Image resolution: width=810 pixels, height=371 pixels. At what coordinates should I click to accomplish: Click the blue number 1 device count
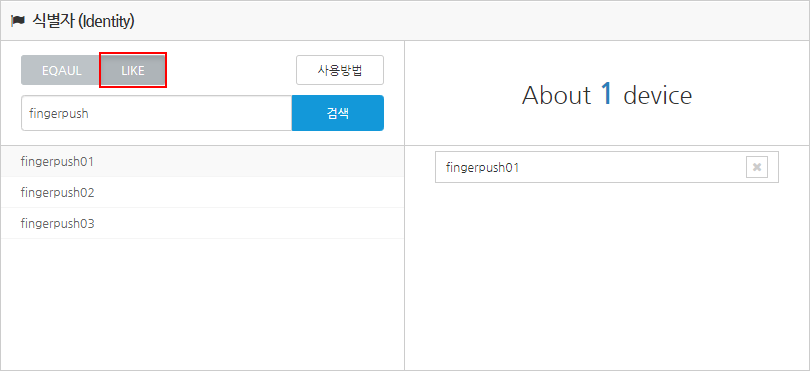607,95
